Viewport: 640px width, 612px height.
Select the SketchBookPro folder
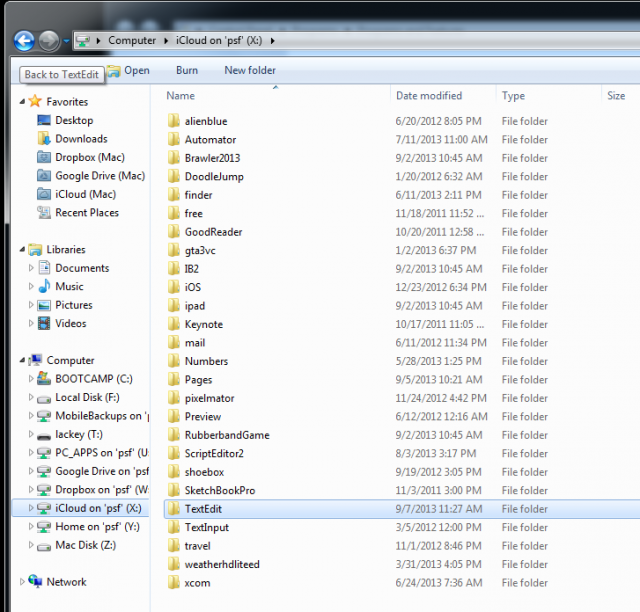pos(220,490)
